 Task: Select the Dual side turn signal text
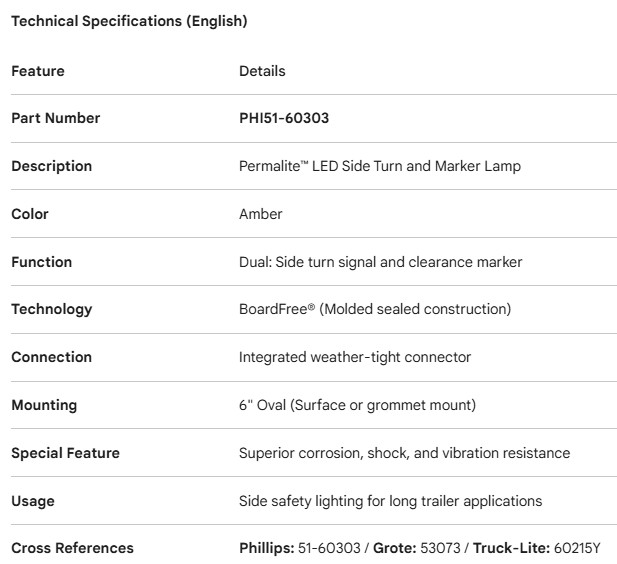click(380, 262)
